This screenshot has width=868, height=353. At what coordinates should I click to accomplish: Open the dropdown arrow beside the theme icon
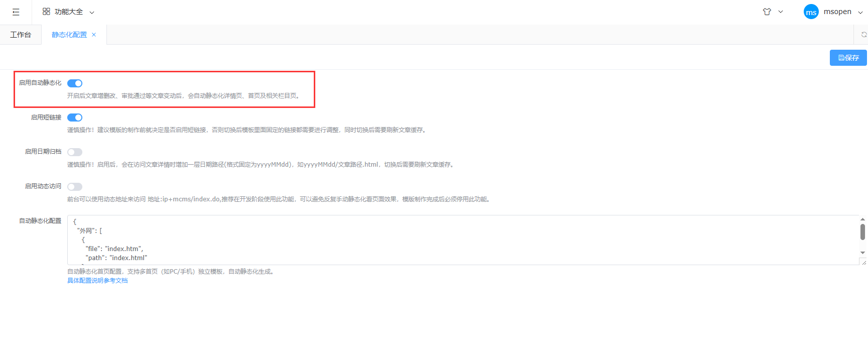click(781, 12)
